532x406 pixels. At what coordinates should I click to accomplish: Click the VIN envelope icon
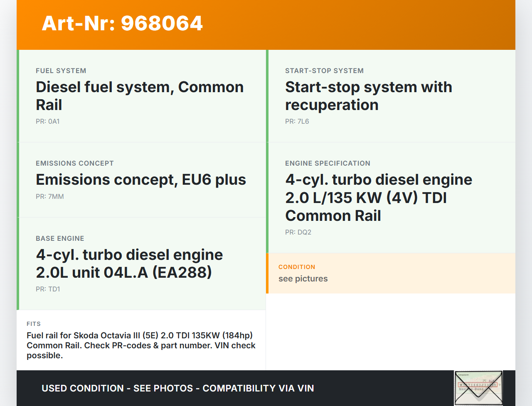point(478,388)
